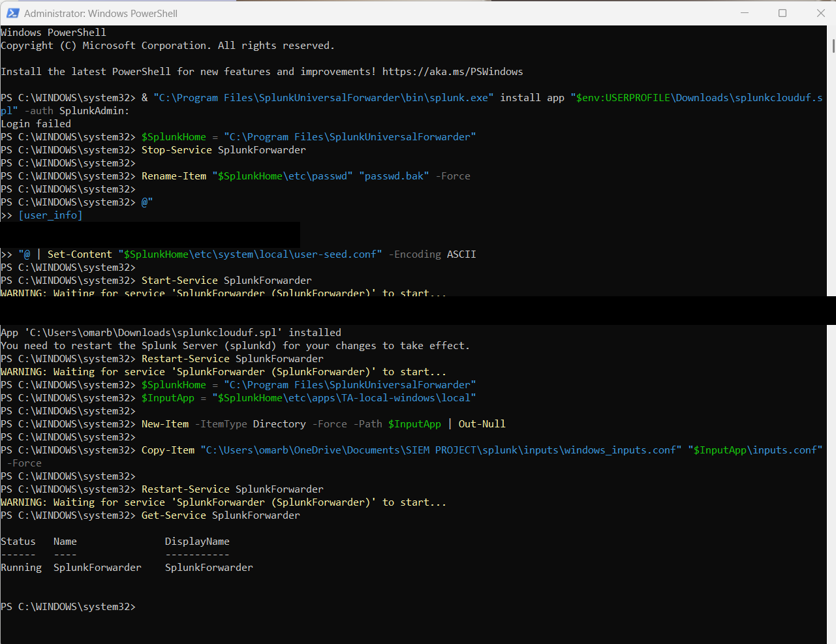The image size is (836, 644).
Task: Maximize the PowerShell window
Action: pos(782,13)
